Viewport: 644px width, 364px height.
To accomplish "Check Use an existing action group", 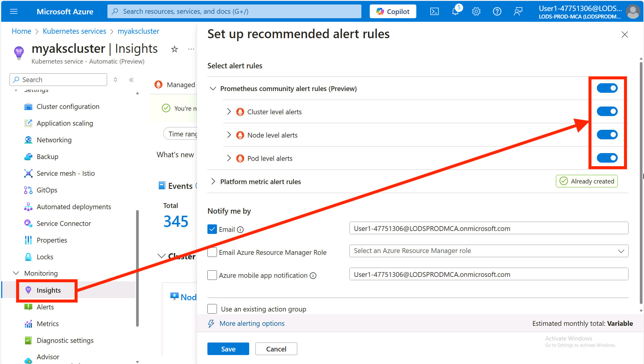I will pos(212,309).
